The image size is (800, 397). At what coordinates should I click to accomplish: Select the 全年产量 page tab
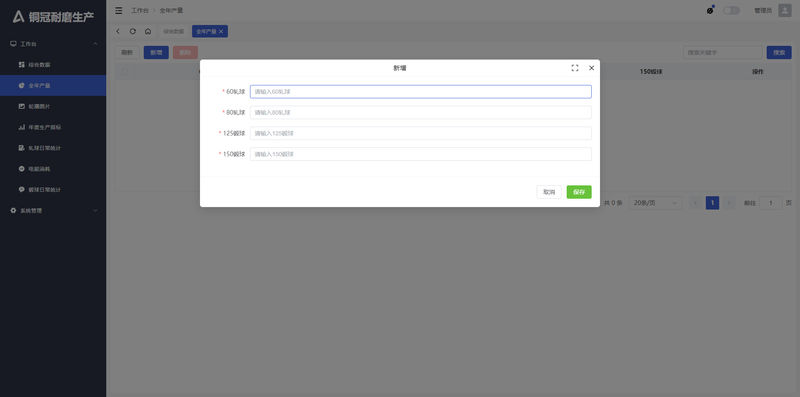coord(210,32)
